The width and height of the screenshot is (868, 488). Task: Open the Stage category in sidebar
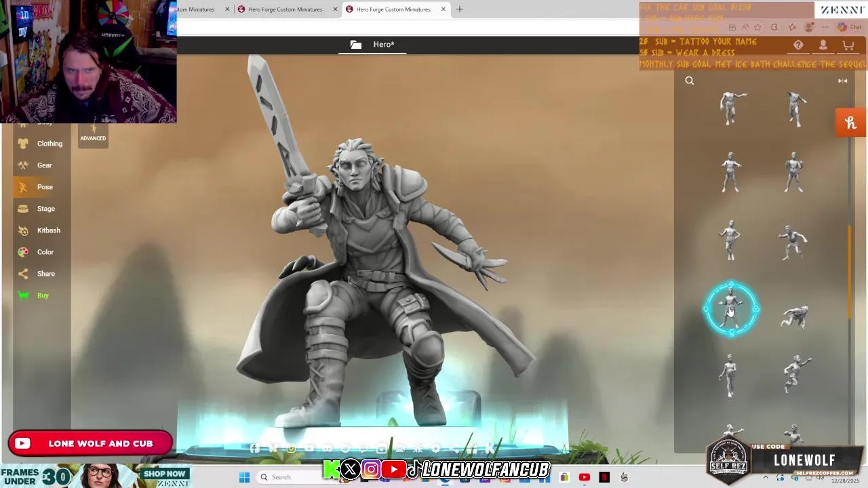coord(41,209)
